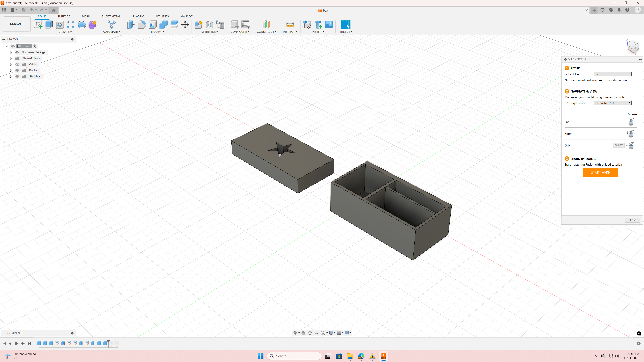Close the Quick Setup panel

click(632, 220)
